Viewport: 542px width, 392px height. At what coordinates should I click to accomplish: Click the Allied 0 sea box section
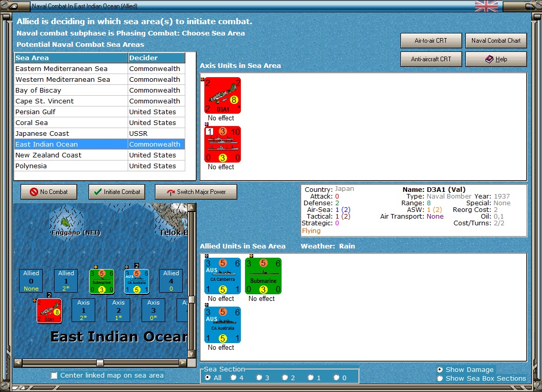click(31, 281)
